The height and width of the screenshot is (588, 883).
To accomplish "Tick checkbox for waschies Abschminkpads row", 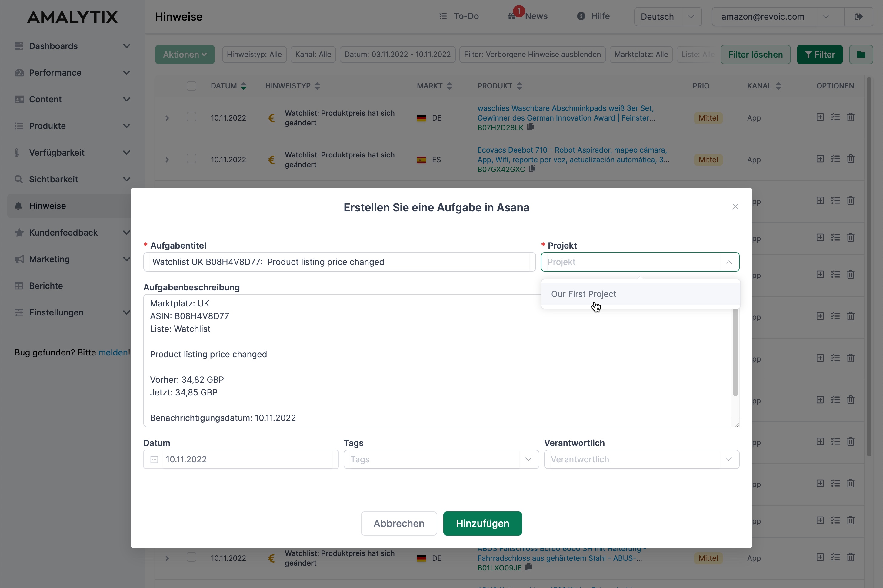I will (x=192, y=117).
